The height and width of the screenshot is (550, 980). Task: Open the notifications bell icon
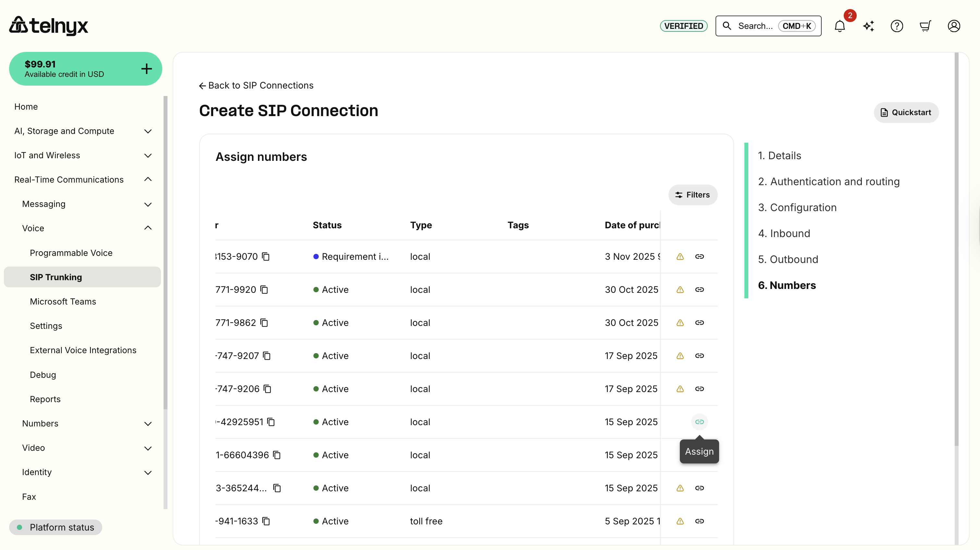[x=839, y=26]
